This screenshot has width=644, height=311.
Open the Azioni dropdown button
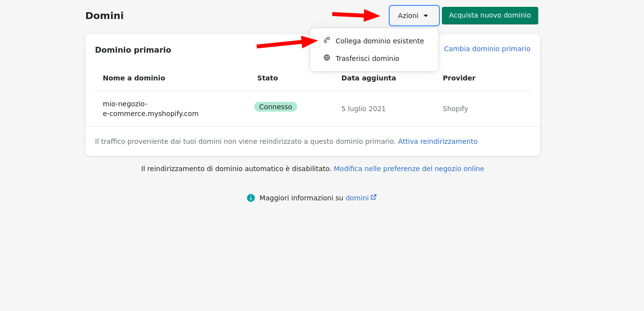(x=414, y=16)
